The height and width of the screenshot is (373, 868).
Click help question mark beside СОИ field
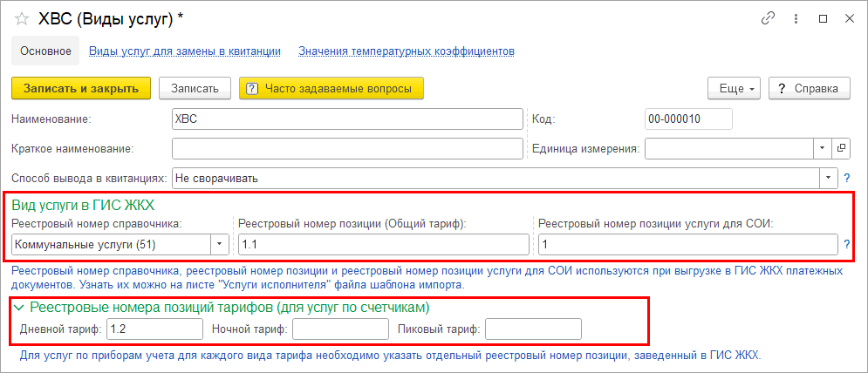pyautogui.click(x=846, y=244)
